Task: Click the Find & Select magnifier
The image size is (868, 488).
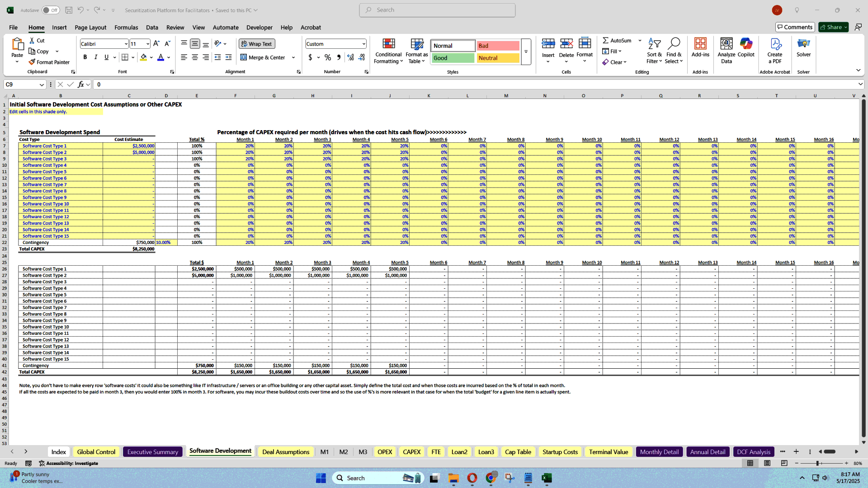Action: click(674, 44)
